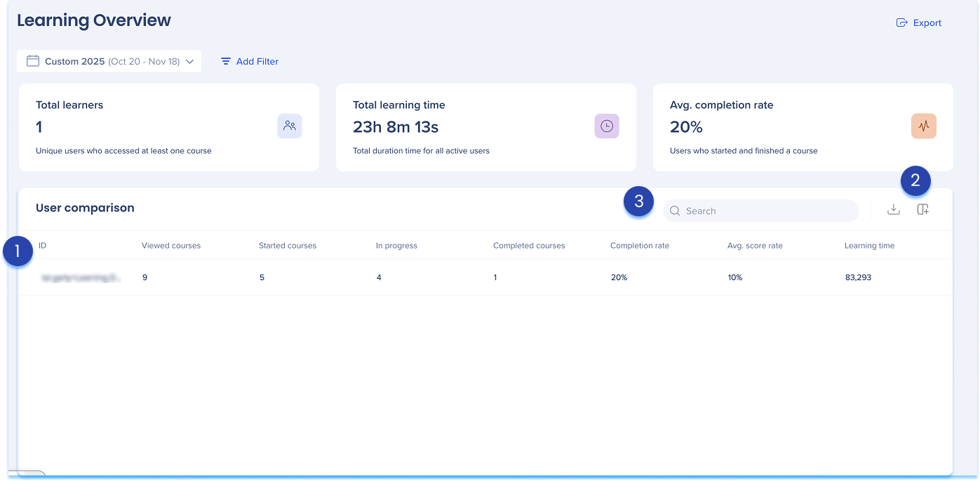Viewport: 980px width, 481px height.
Task: Click the Total learners people icon
Action: tap(290, 126)
